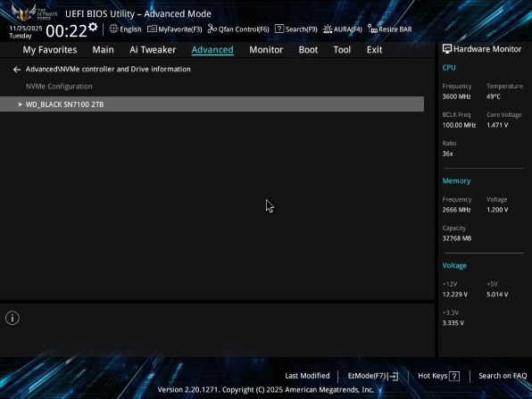This screenshot has width=532, height=399.
Task: Click Memory voltage value 1.200 V
Action: tap(497, 210)
